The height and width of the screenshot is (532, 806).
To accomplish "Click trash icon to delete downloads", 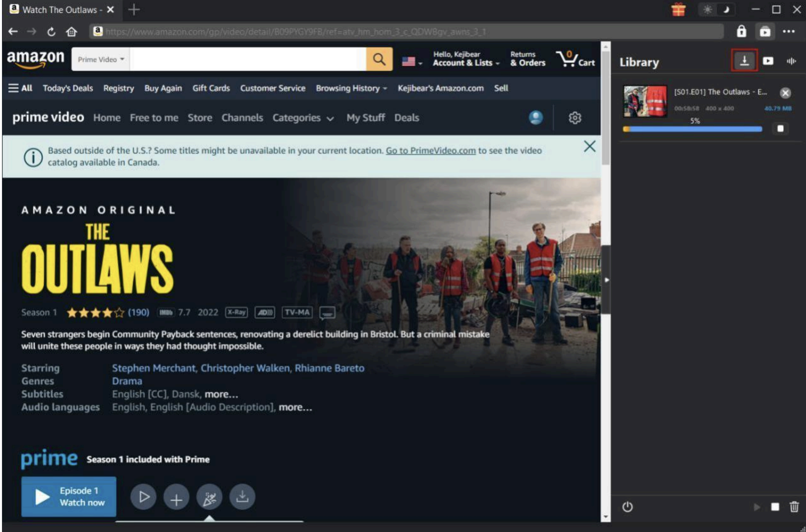I will [x=794, y=507].
